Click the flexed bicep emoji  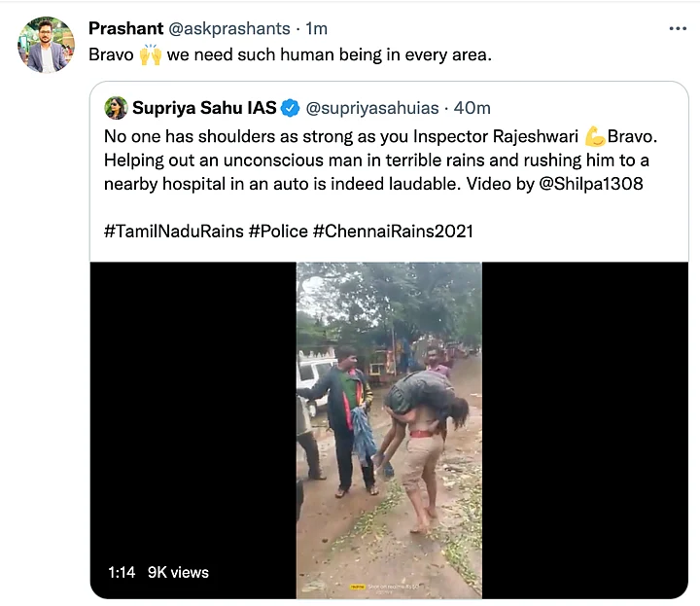point(595,136)
